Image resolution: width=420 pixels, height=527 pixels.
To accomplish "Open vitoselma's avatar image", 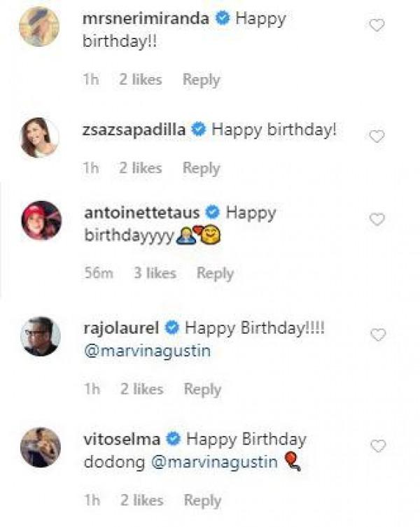I will [39, 447].
